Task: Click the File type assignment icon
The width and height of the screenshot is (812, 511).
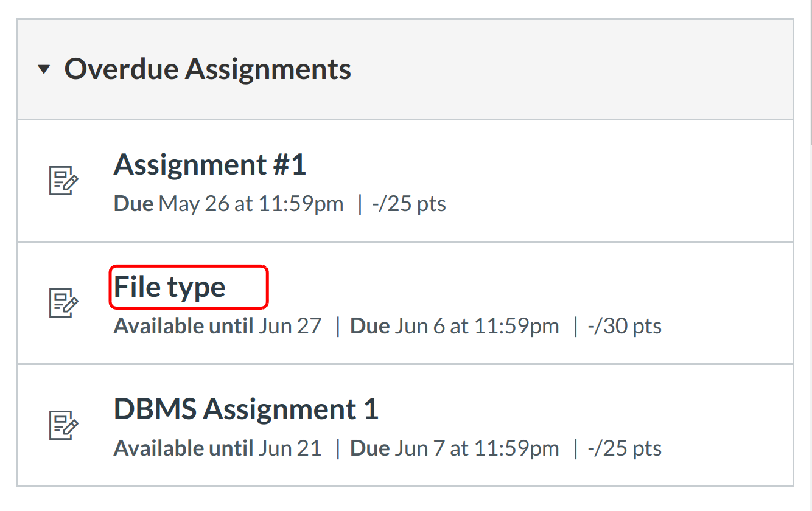Action: click(63, 302)
